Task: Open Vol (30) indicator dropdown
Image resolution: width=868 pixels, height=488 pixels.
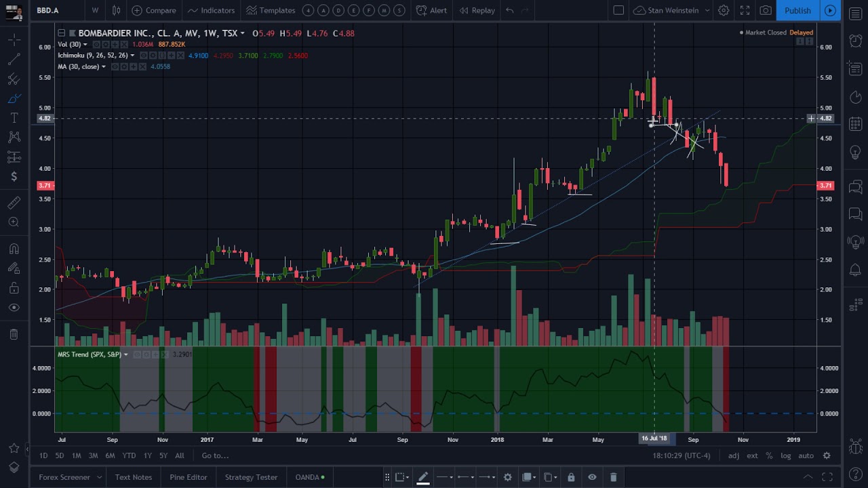Action: pos(85,45)
